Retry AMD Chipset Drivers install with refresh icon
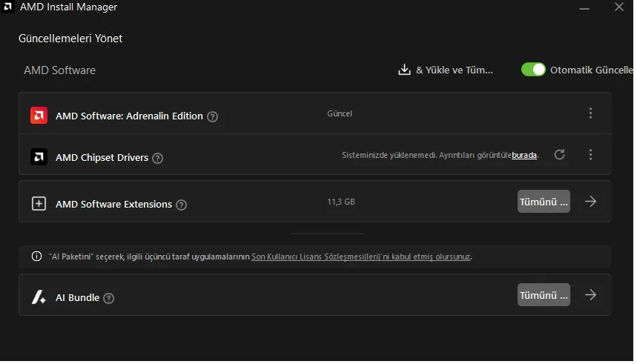The width and height of the screenshot is (637, 364). click(559, 154)
